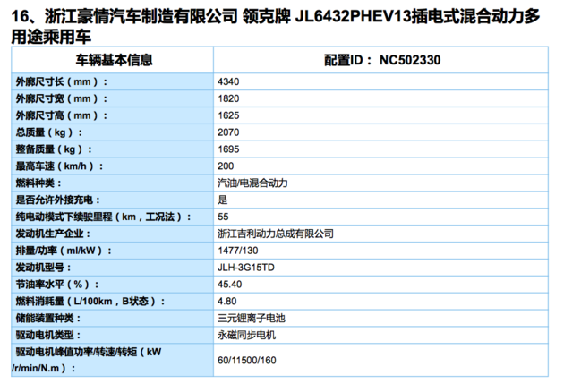Click the top speed value 200
Screen dimensions: 564x392
(x=226, y=166)
